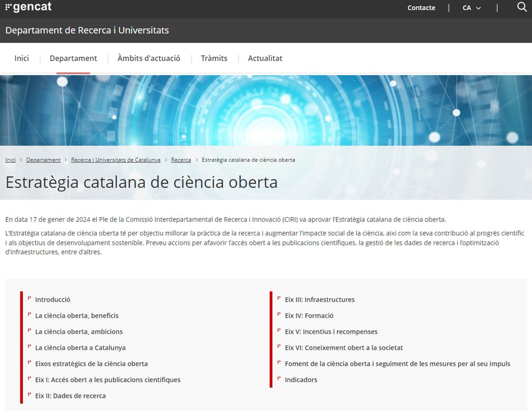Open Eix IV: Formació
This screenshot has width=532, height=411.
pyautogui.click(x=309, y=316)
